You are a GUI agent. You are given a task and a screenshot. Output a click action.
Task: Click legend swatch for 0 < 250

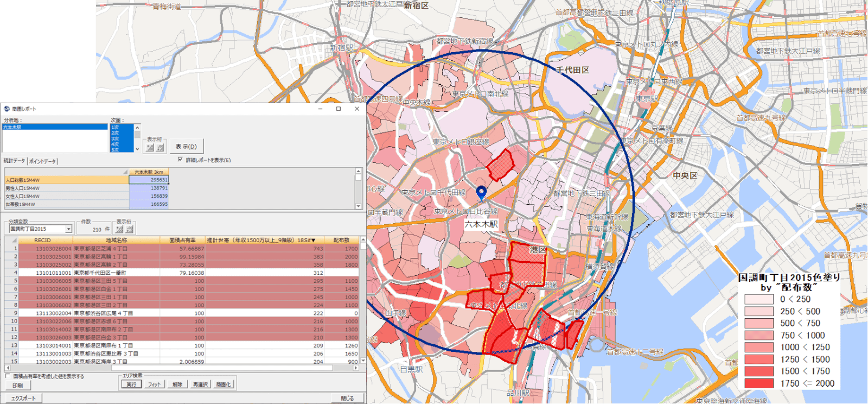[x=759, y=299]
